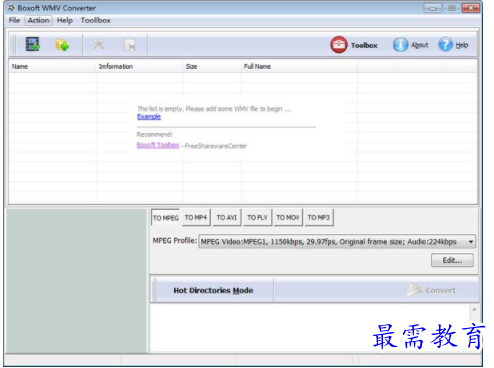Click the remove item X toolbar icon
The image size is (494, 368).
pos(99,44)
